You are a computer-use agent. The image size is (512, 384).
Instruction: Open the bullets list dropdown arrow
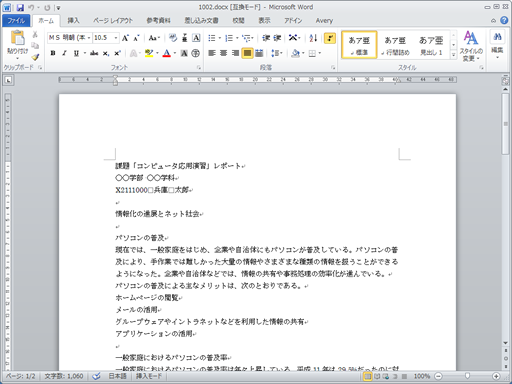pos(220,38)
